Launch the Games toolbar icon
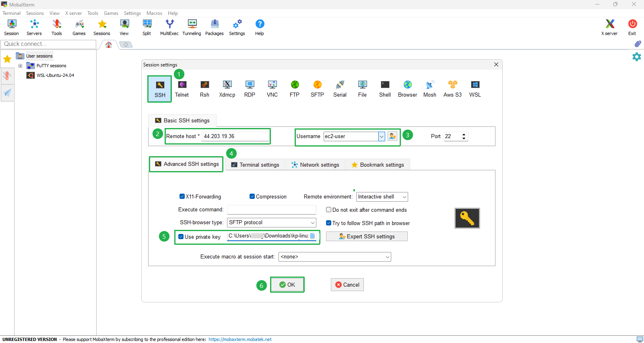644x343 pixels. click(79, 27)
